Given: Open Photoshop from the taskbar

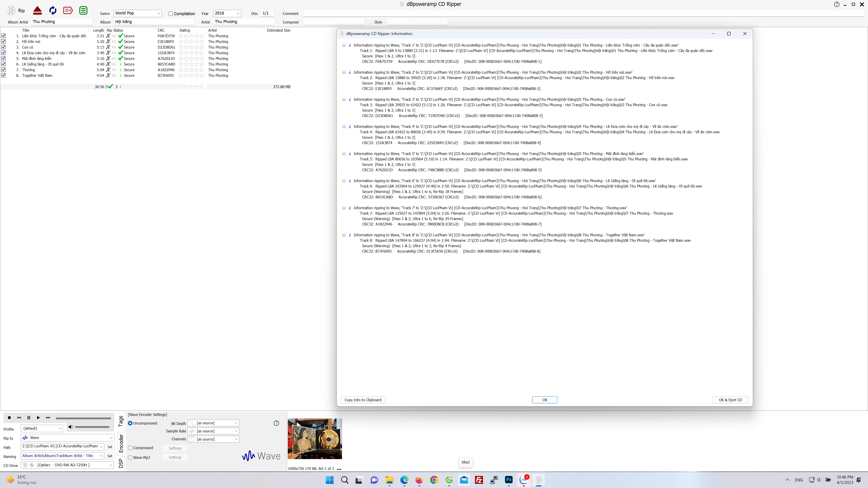Looking at the screenshot, I should 509,480.
